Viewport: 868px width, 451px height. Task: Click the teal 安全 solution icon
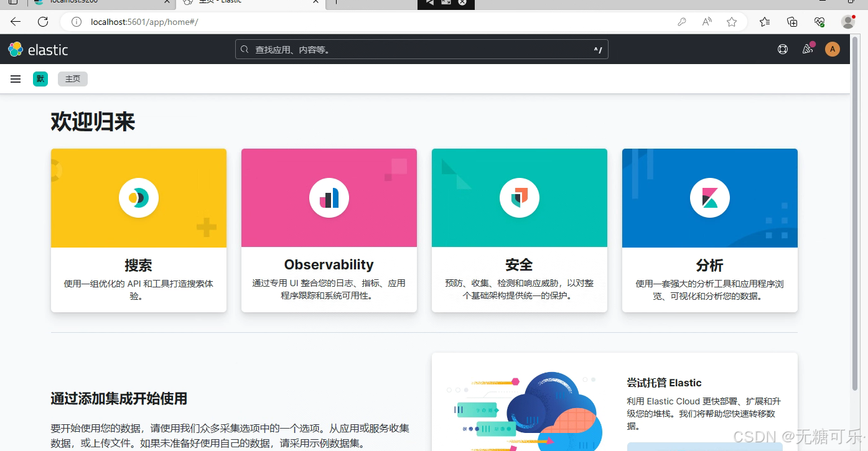(519, 197)
